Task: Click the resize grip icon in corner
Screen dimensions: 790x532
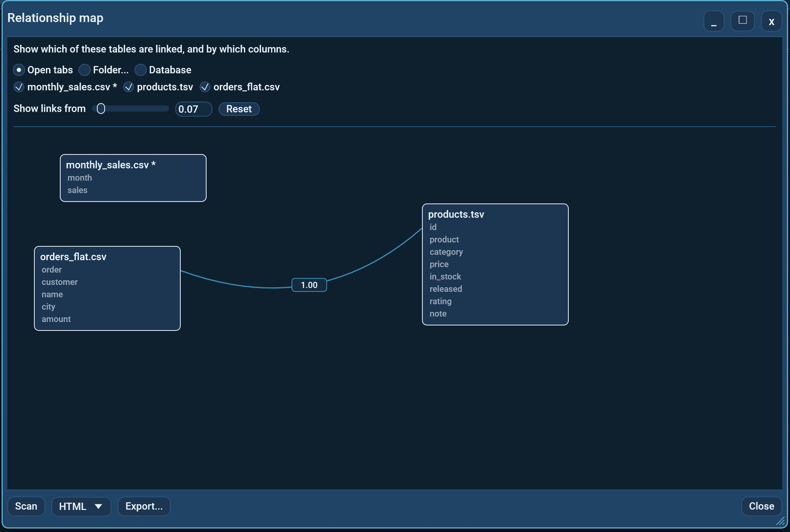Action: (x=780, y=521)
